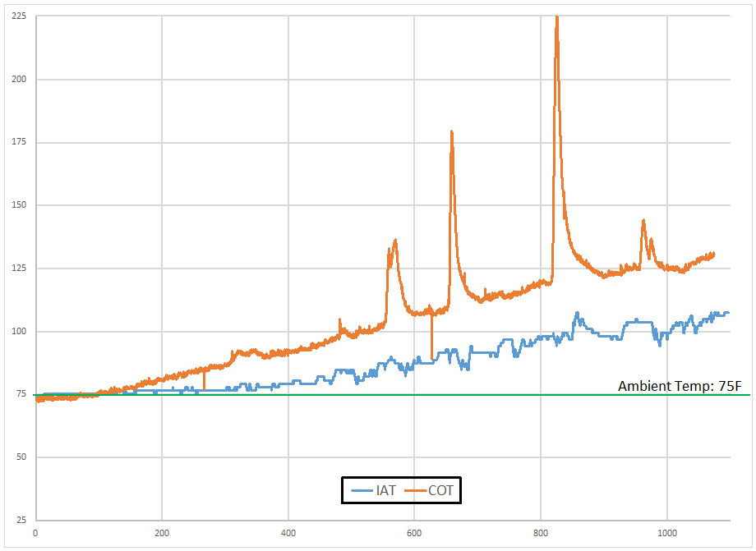756x551 pixels.
Task: Click the COT peak reaching about 180
Action: click(x=452, y=132)
